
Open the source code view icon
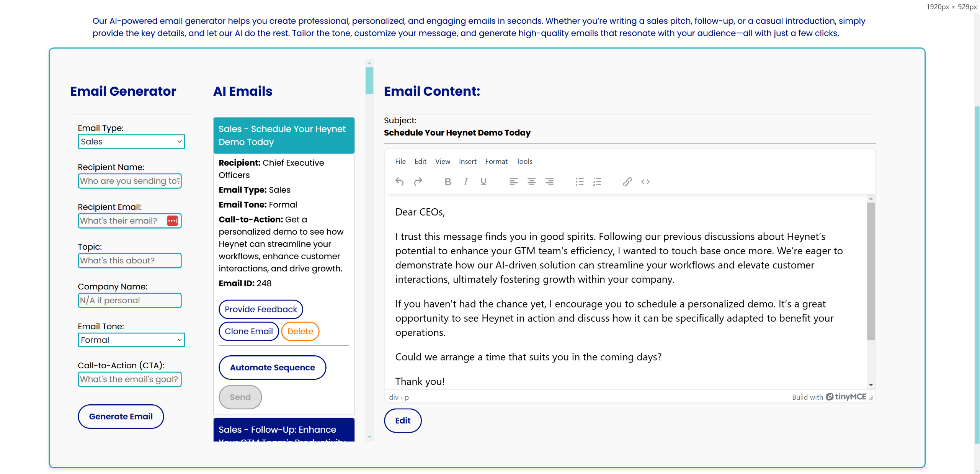coord(645,181)
